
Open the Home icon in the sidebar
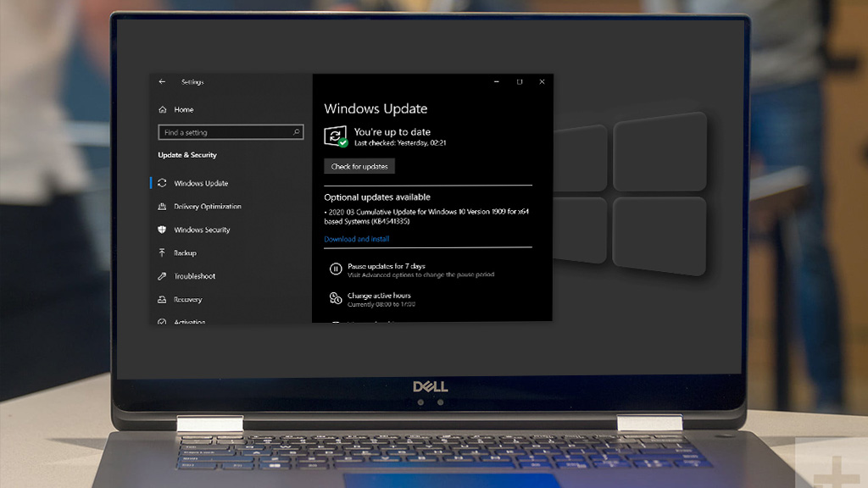163,109
